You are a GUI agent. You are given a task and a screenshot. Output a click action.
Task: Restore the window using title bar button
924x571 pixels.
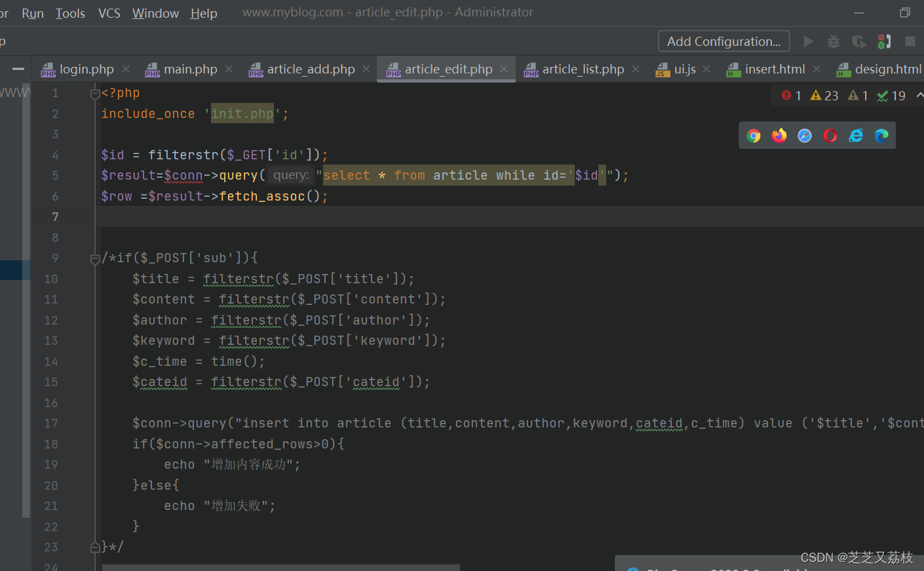(x=905, y=12)
